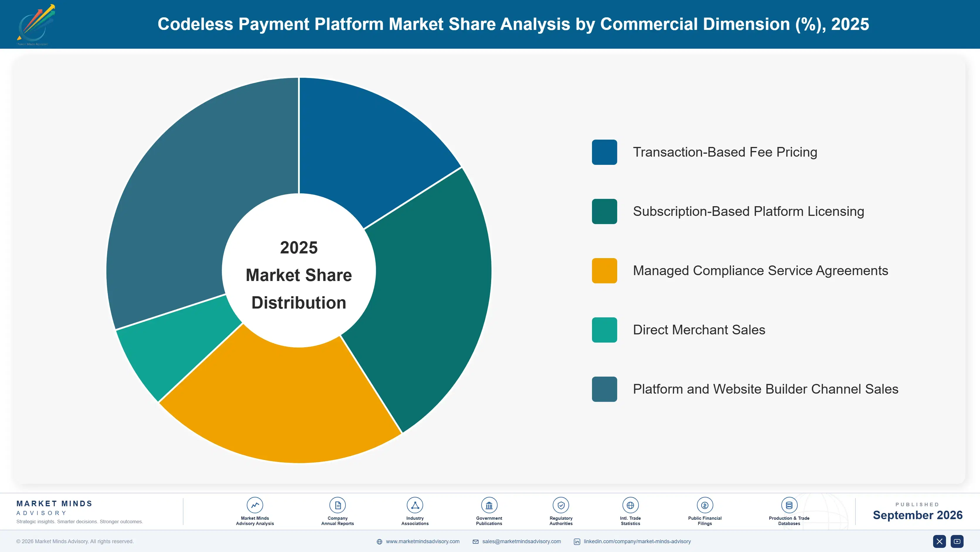Click the Industry Associations icon
980x552 pixels.
(415, 505)
